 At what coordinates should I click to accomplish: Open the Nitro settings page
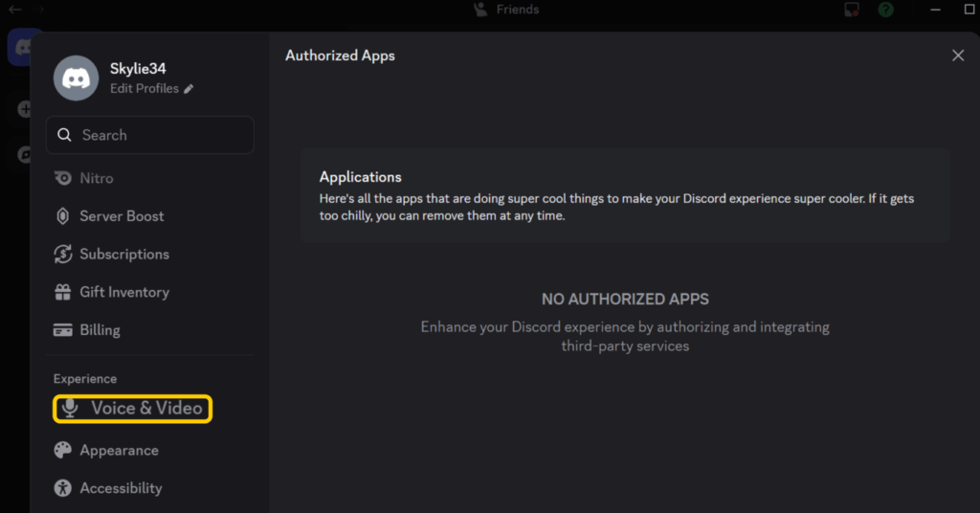[84, 178]
